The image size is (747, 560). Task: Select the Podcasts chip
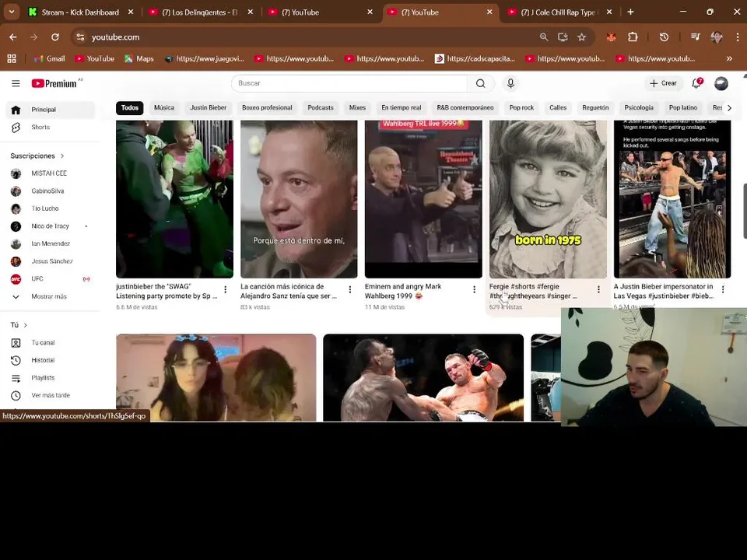(x=321, y=107)
